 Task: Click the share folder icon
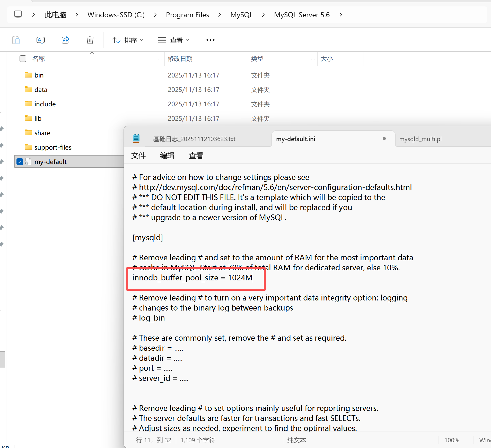28,133
